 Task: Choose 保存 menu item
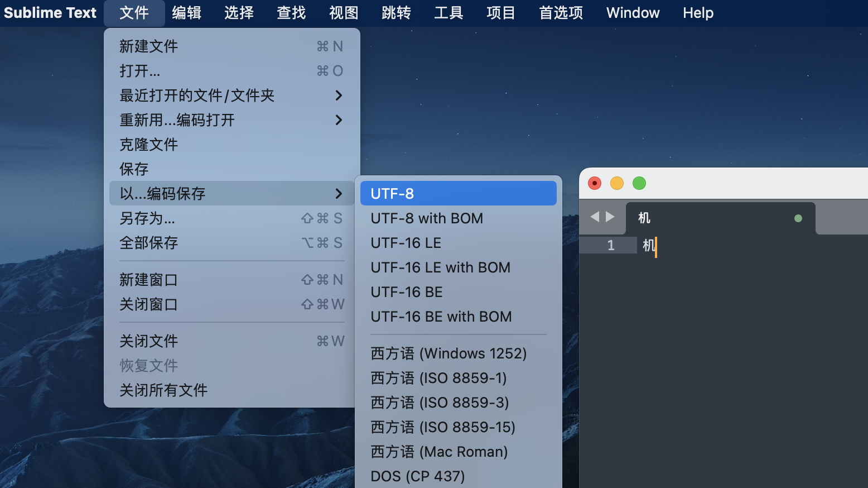tap(232, 169)
